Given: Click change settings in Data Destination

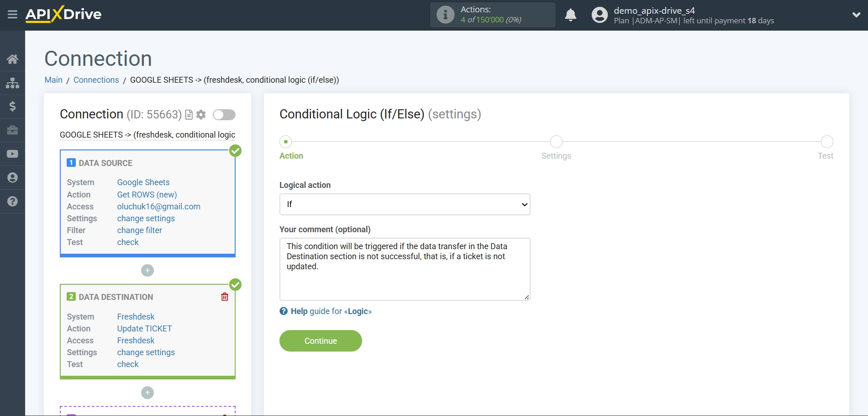Looking at the screenshot, I should 146,352.
